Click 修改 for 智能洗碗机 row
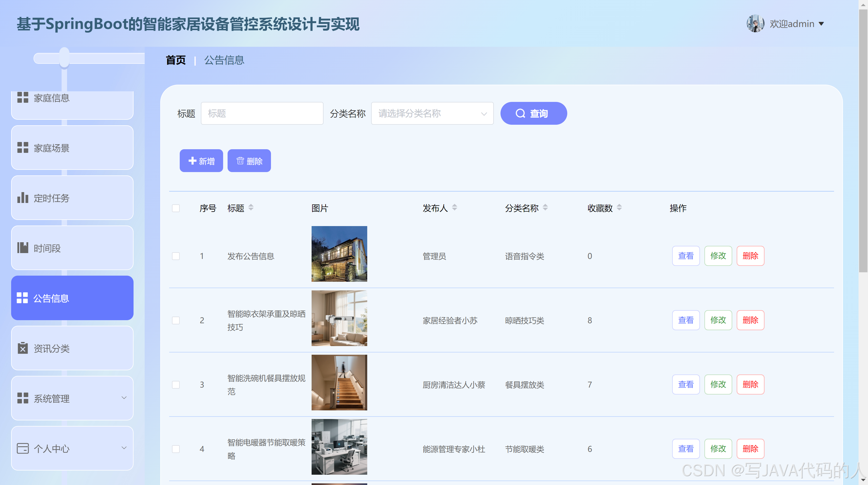Image resolution: width=868 pixels, height=485 pixels. click(718, 384)
